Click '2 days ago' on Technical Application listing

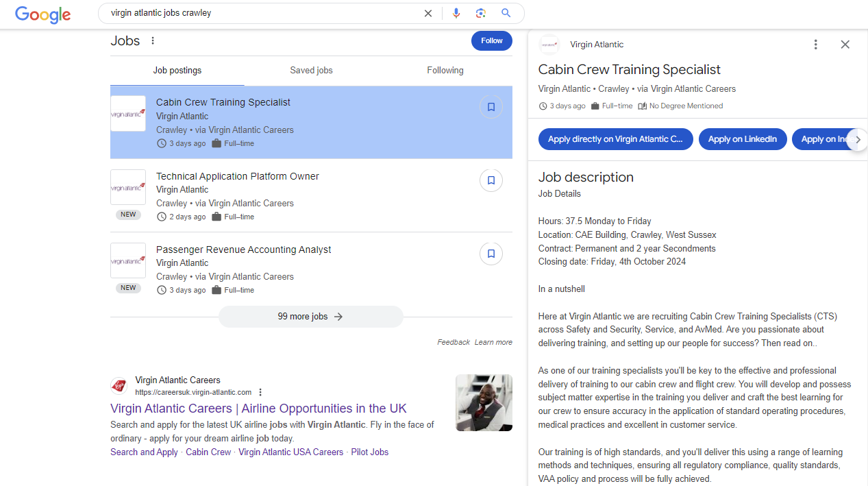tap(187, 217)
